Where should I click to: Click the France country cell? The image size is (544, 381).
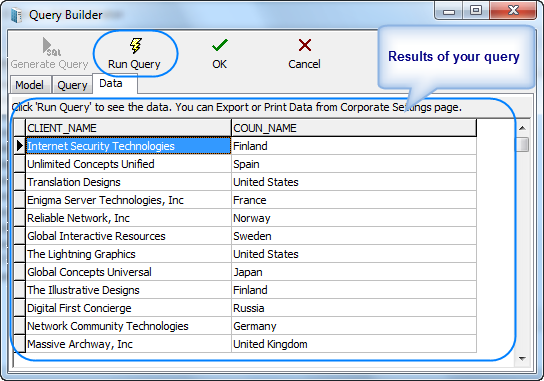click(354, 200)
